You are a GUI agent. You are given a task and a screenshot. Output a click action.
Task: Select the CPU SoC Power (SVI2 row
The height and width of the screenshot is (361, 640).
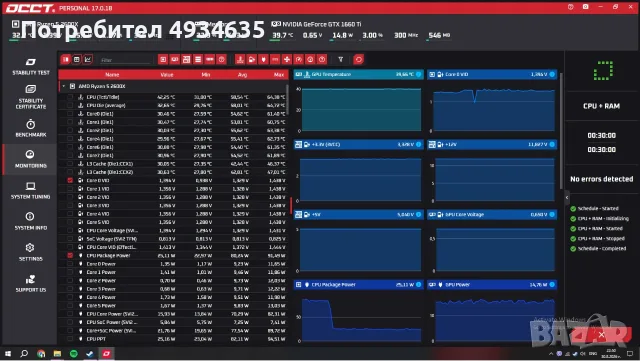click(173, 322)
